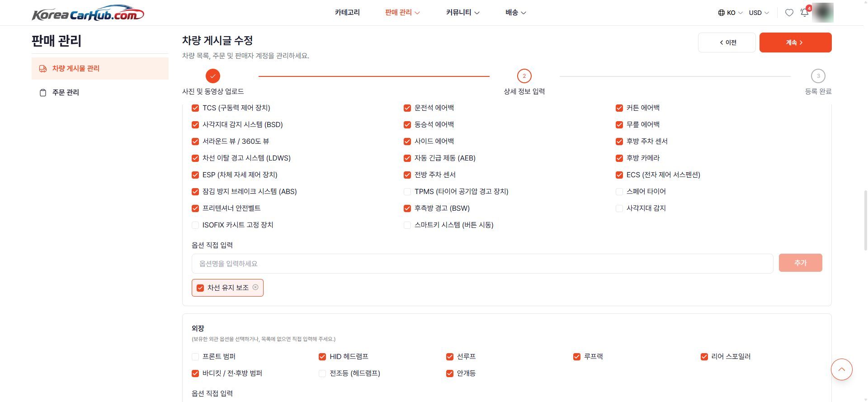The image size is (868, 402).
Task: Uncheck the 루프랙 checkbox
Action: tap(577, 357)
